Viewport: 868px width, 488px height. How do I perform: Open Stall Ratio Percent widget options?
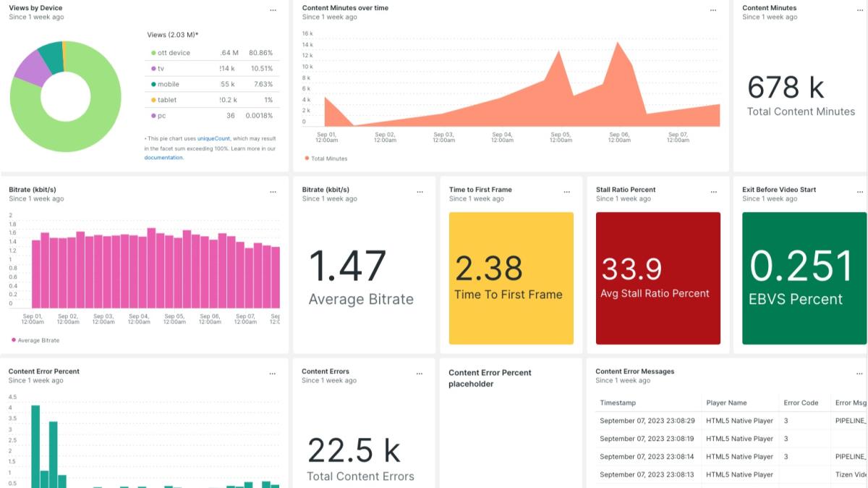(713, 192)
